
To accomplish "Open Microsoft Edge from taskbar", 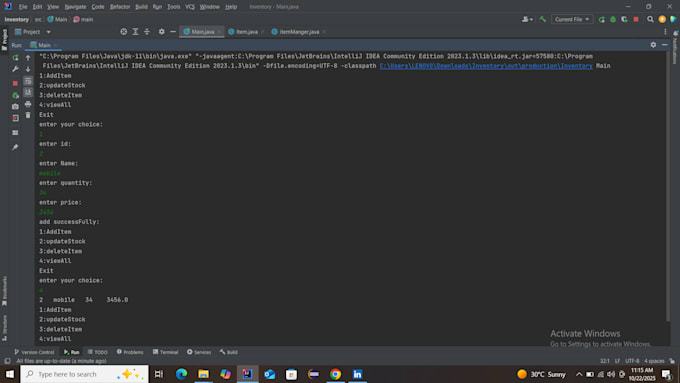I will (x=181, y=374).
